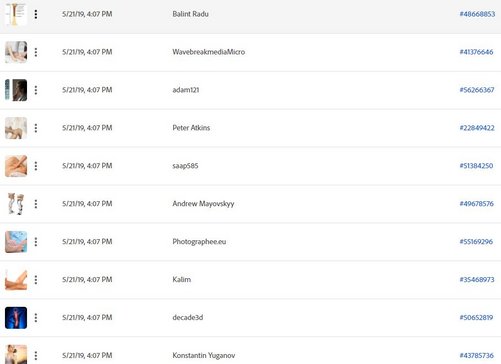
Task: Open asset link #41376646
Action: [476, 52]
